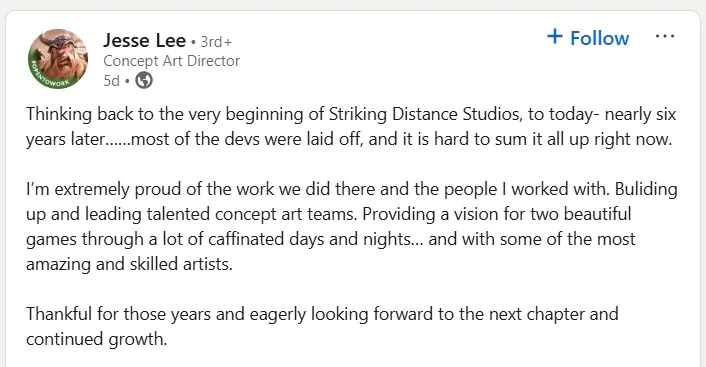This screenshot has width=706, height=367.
Task: Open Jesse Lee's profile via name
Action: 145,41
